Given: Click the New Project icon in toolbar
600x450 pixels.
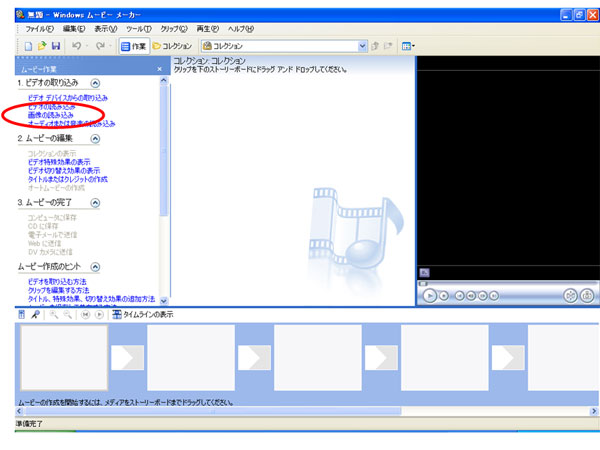Looking at the screenshot, I should point(28,46).
